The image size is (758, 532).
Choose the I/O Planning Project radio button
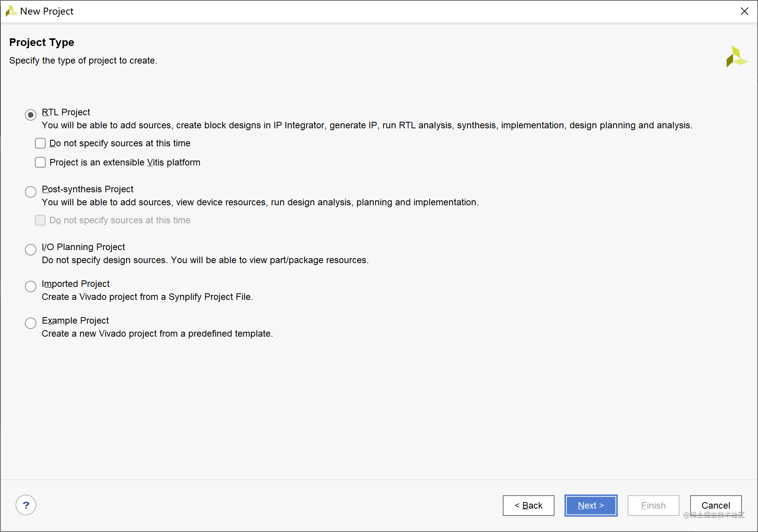31,250
